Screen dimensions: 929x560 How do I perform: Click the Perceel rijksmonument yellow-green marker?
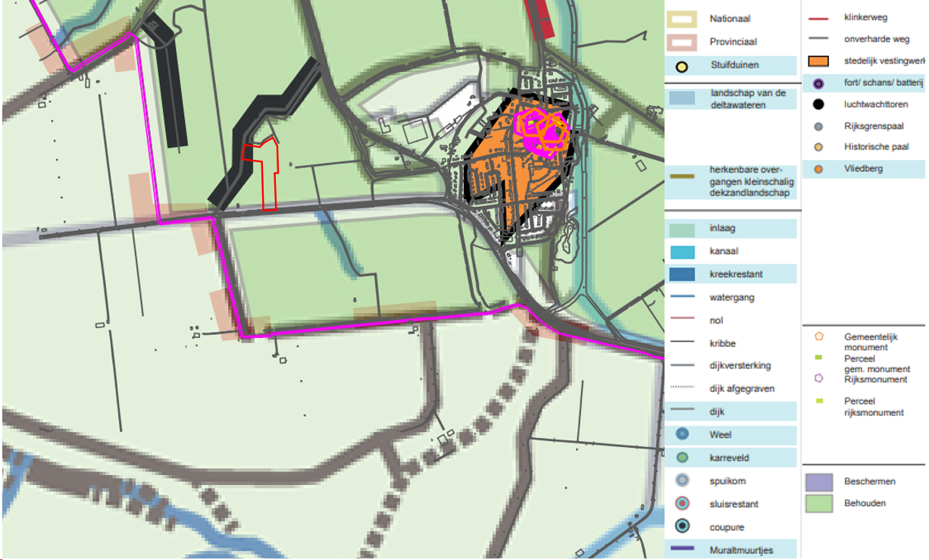(818, 401)
